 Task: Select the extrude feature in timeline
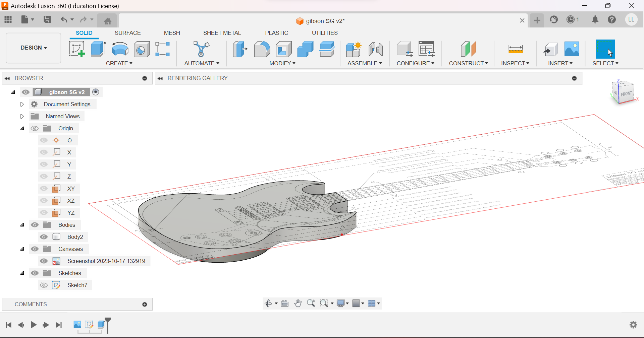(x=101, y=324)
